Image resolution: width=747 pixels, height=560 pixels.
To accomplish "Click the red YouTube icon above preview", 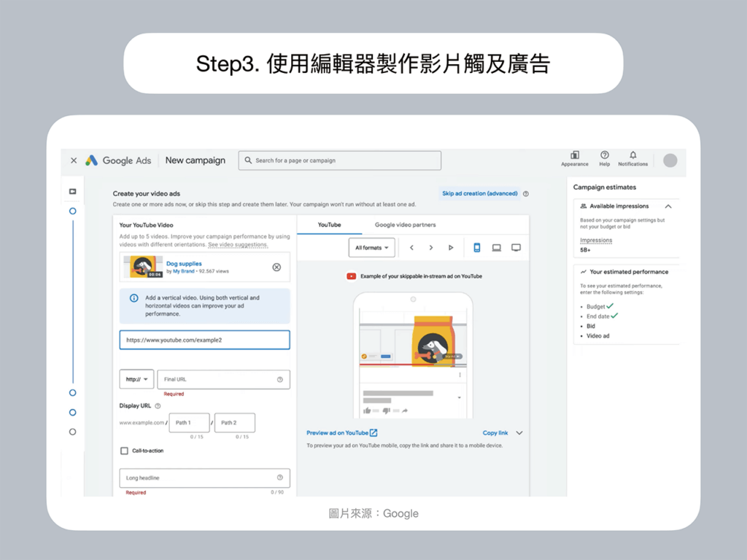I will (351, 276).
